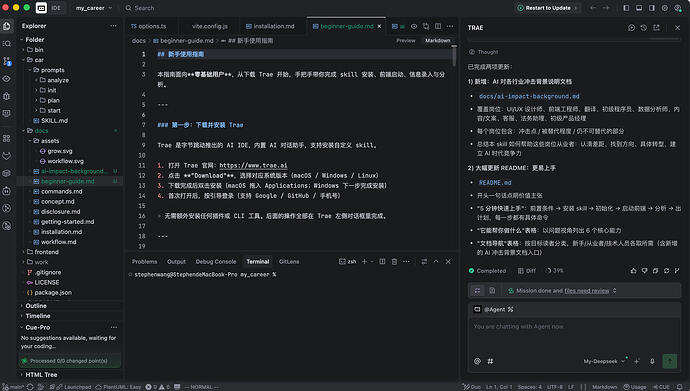The height and width of the screenshot is (391, 690).
Task: Open the https://www.trae.ai link in editor
Action: 253,165
